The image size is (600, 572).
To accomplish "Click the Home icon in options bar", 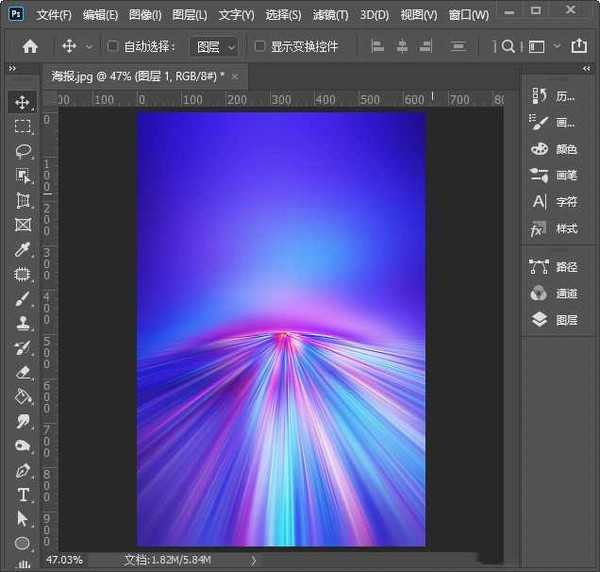I will click(x=30, y=46).
